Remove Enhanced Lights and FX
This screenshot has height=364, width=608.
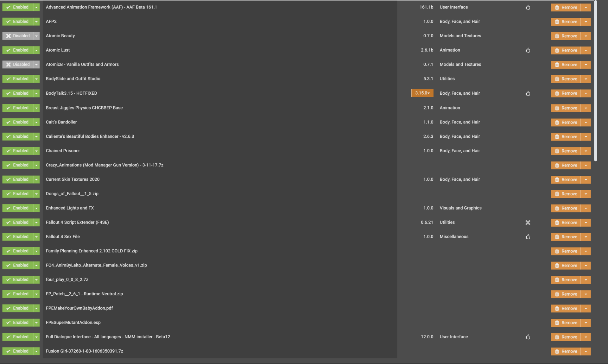[x=566, y=208]
